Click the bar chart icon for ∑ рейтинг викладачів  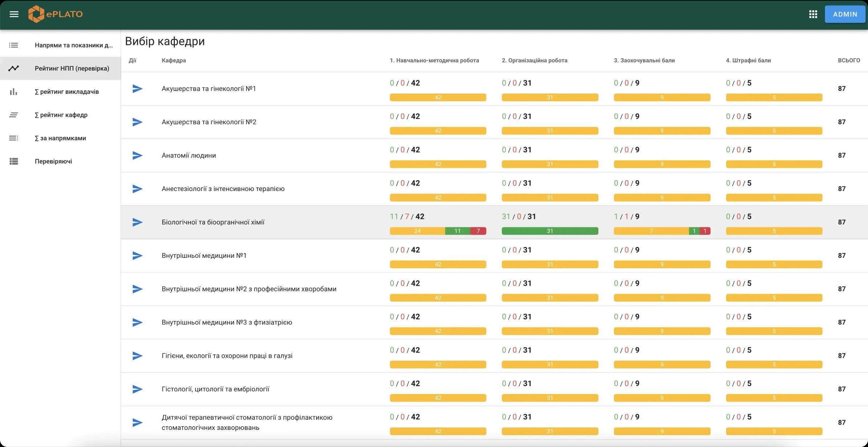[13, 92]
